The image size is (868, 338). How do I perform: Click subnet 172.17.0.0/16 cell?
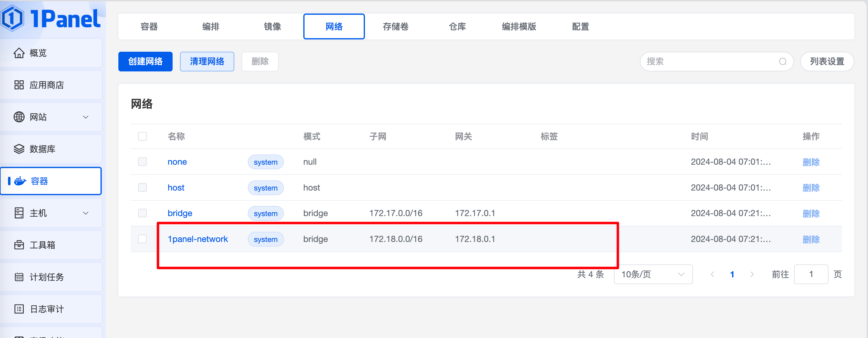(x=395, y=213)
